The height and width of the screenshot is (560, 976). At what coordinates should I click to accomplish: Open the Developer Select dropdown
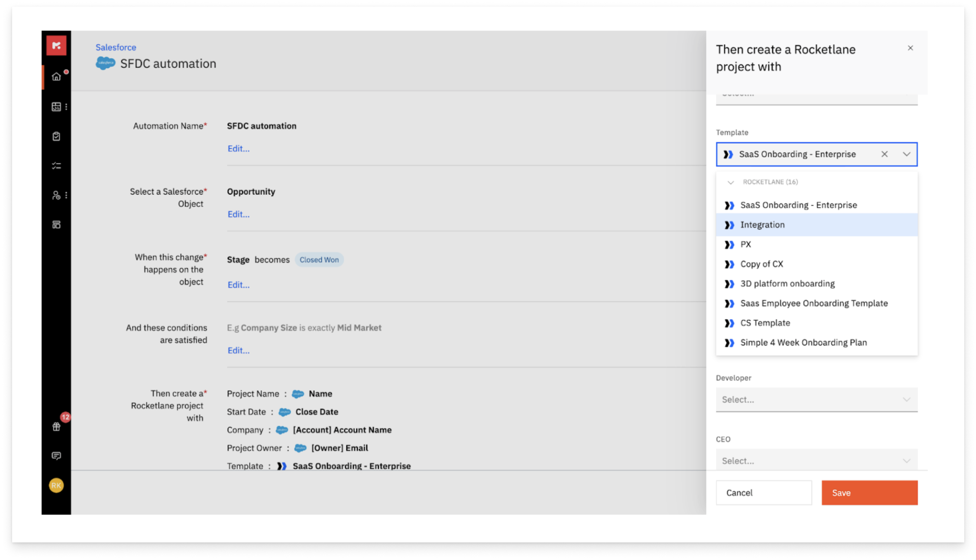click(x=816, y=399)
